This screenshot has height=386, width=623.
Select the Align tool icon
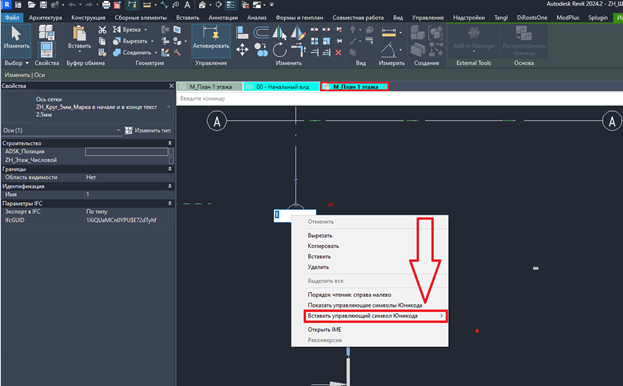pyautogui.click(x=242, y=32)
